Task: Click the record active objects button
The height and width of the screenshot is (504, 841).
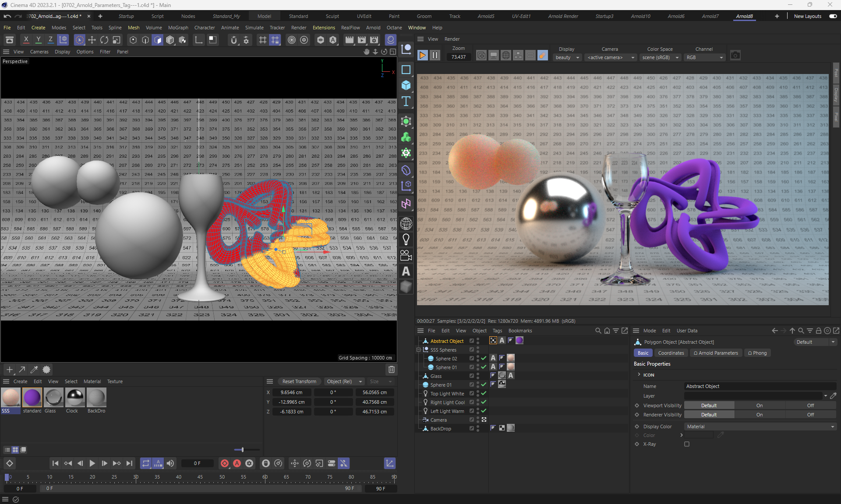Action: [x=224, y=463]
